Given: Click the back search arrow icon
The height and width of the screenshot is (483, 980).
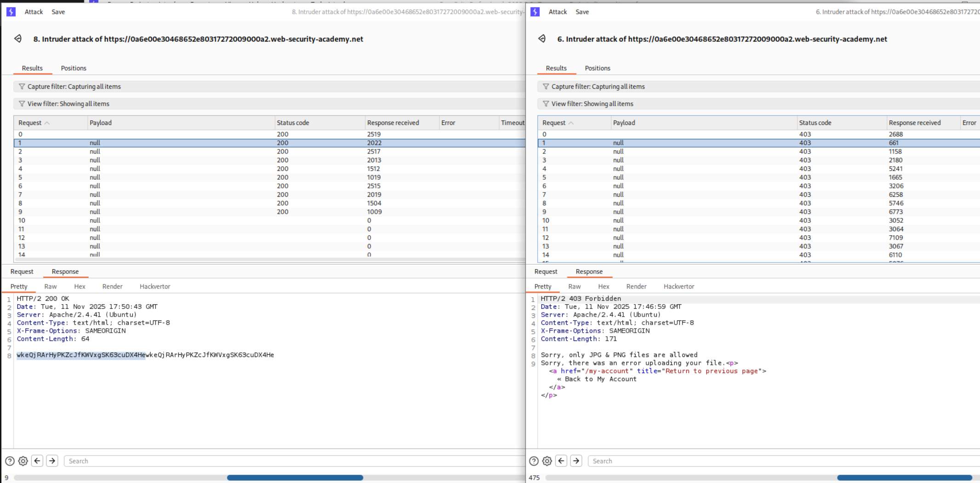Looking at the screenshot, I should [x=37, y=460].
